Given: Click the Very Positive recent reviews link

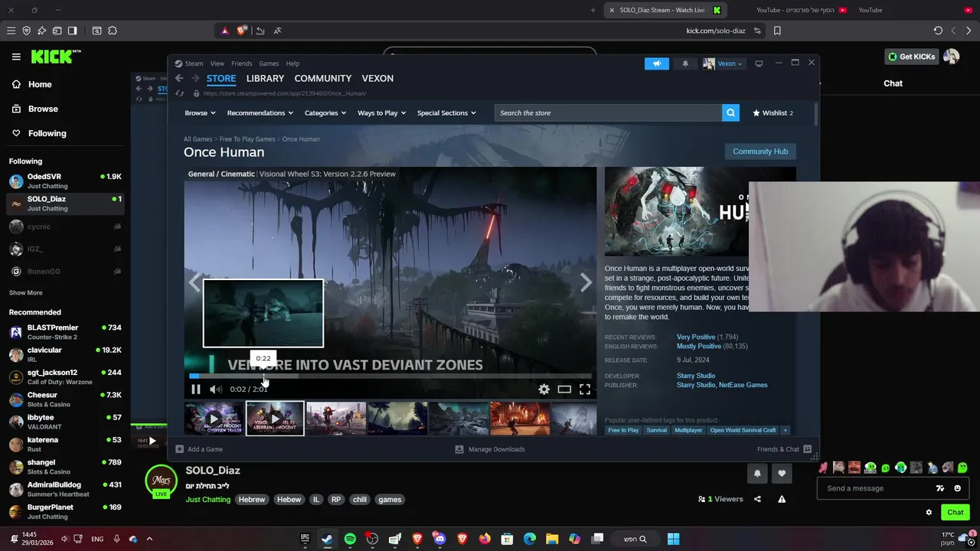Looking at the screenshot, I should coord(696,337).
